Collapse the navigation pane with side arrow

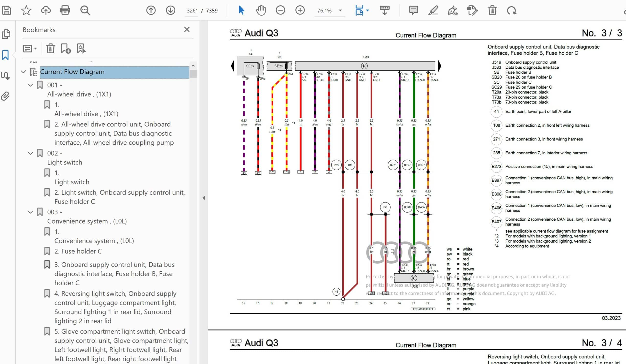point(204,198)
